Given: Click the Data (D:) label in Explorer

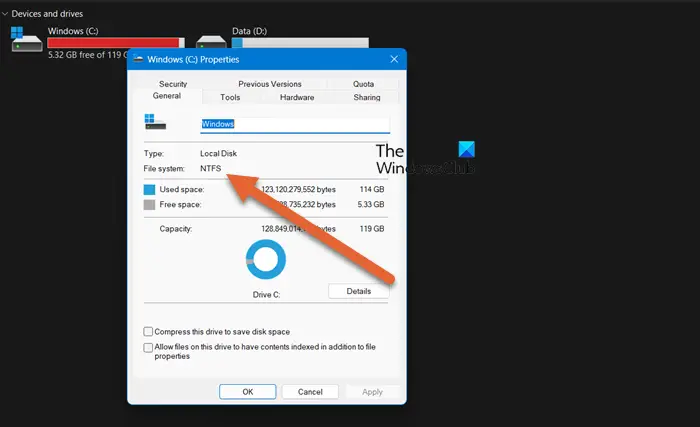Looking at the screenshot, I should click(x=250, y=31).
